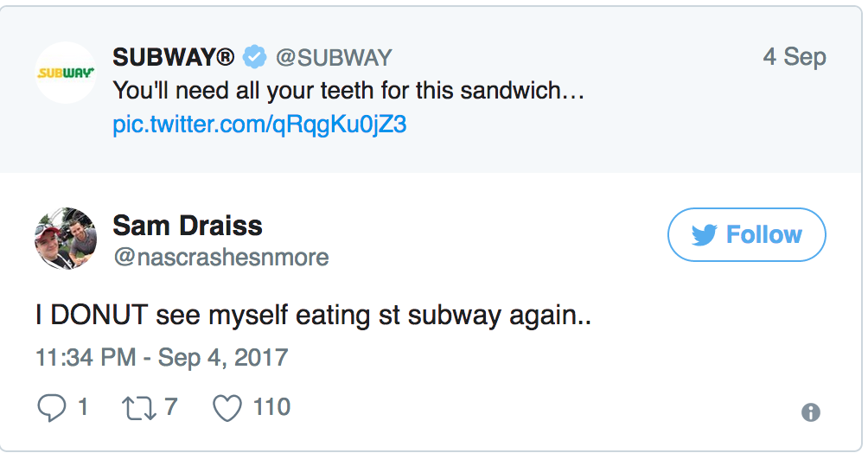Viewport: 868px width, 453px height.
Task: Click the SUBWAY® account name
Action: pos(173,58)
